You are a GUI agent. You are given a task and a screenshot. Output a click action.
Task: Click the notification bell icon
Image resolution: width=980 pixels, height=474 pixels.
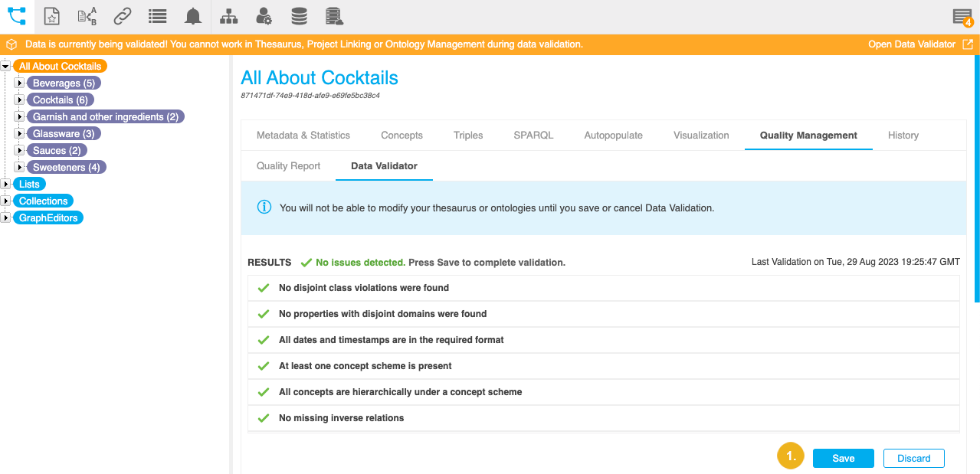pos(193,16)
